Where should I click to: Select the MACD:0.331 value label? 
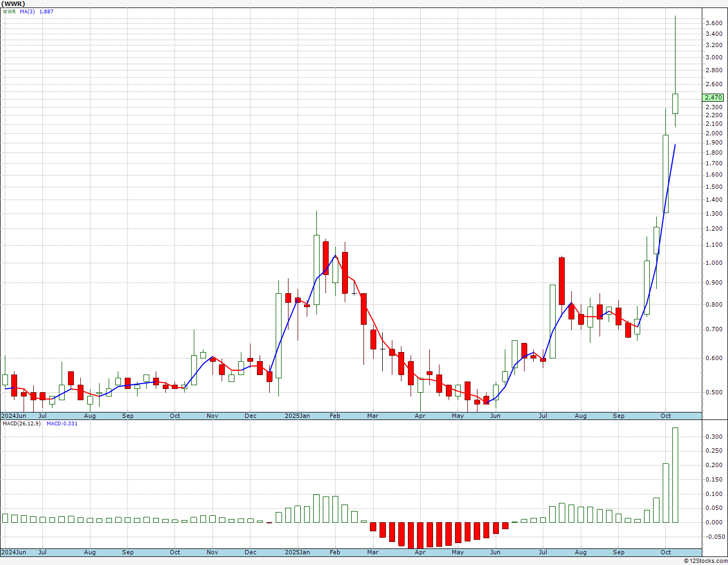pyautogui.click(x=62, y=424)
